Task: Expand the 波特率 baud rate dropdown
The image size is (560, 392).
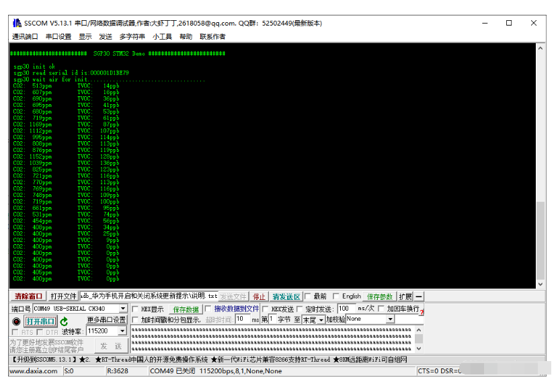Action: 122,331
